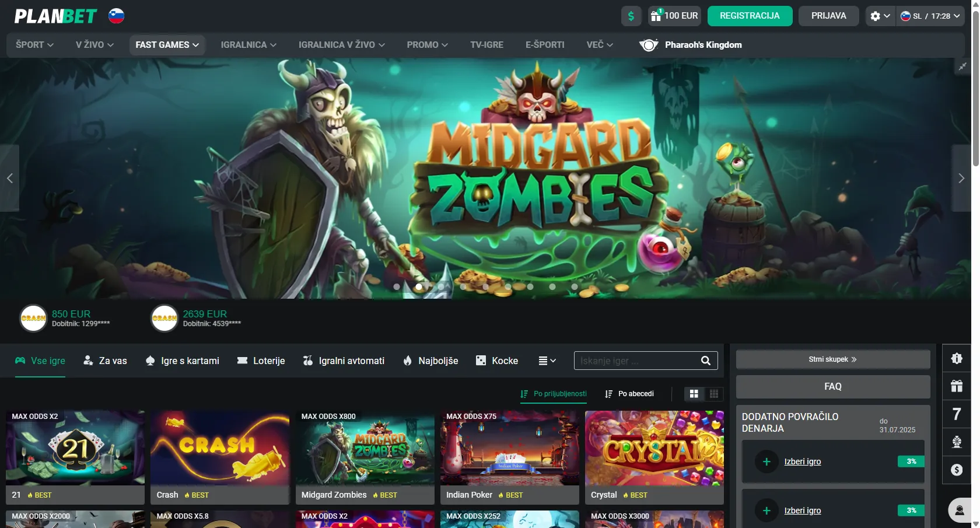980x528 pixels.
Task: Click the search magnifier icon
Action: 706,361
